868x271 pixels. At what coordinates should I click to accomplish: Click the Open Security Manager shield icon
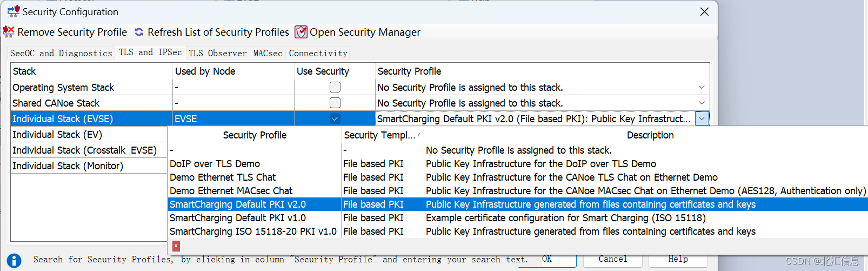click(x=301, y=32)
